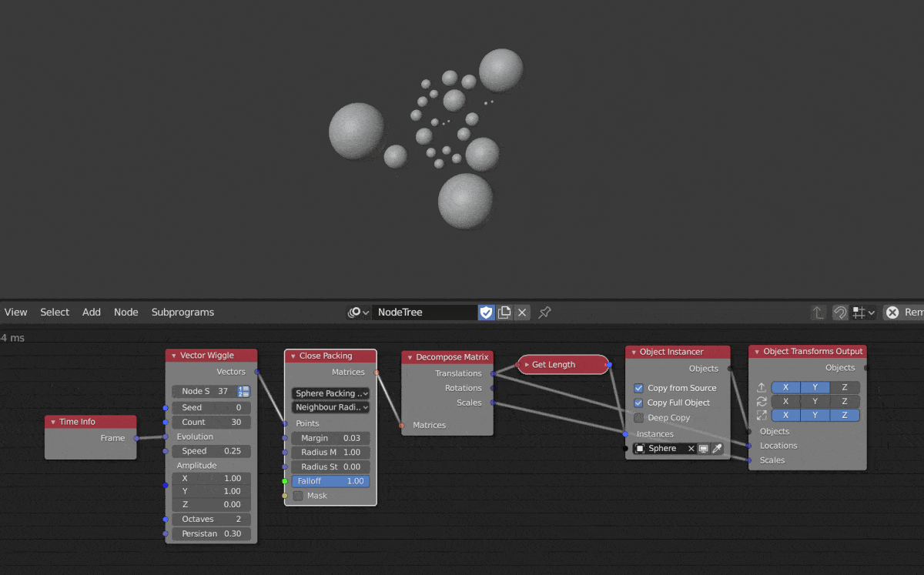Click the rotation icon in Transforms Output
Viewport: 924px width, 575px height.
tap(762, 401)
